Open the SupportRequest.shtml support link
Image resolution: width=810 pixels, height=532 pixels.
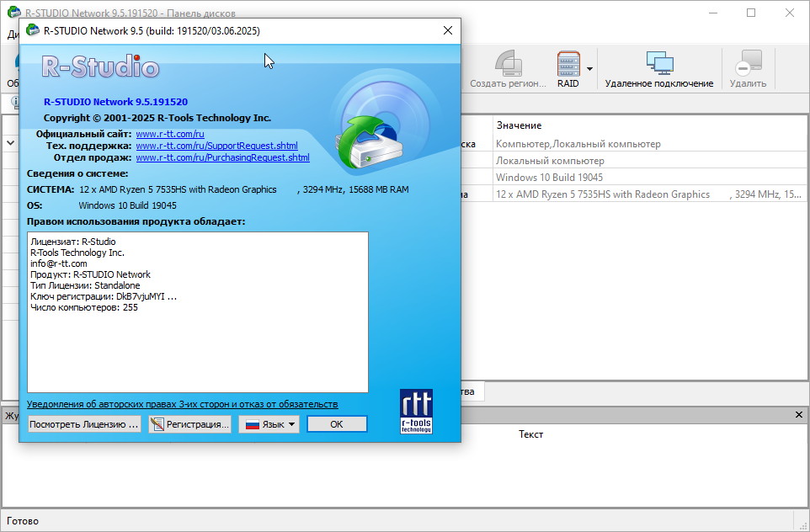coord(217,146)
